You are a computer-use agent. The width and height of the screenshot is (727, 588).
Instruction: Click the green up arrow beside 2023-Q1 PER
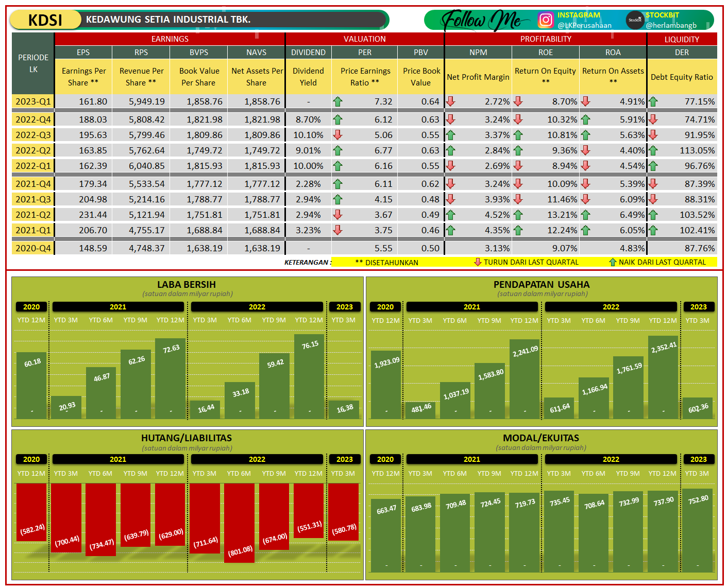point(338,101)
